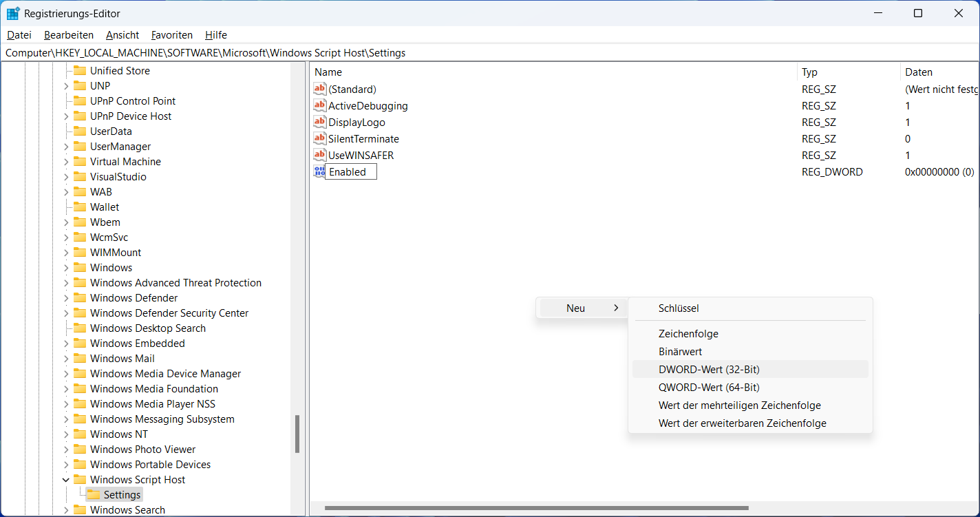Click the folder icon of Windows Defender
Screen dimensions: 980x517
(x=80, y=297)
